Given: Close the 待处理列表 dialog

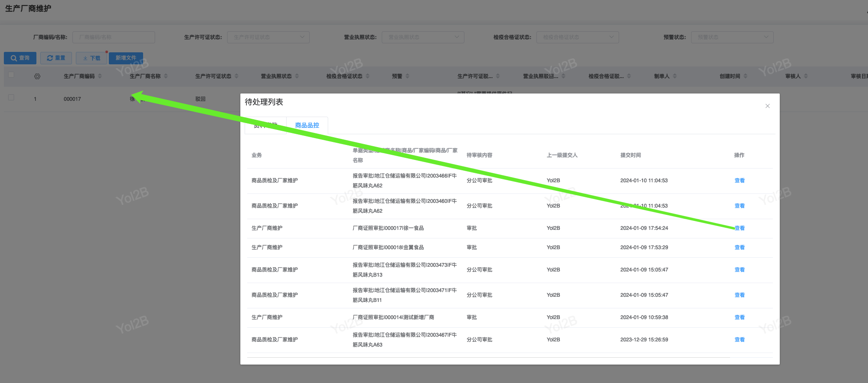Looking at the screenshot, I should click(x=767, y=106).
